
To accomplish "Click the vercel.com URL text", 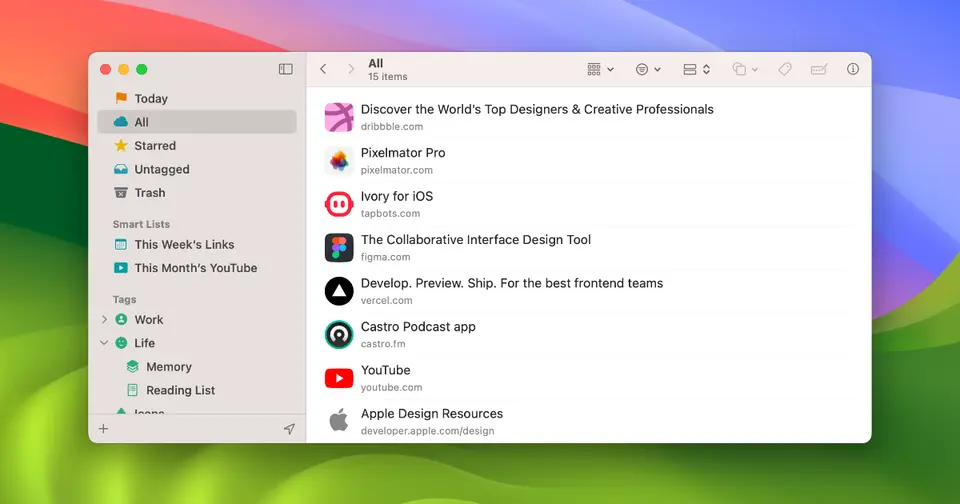I will coord(386,301).
